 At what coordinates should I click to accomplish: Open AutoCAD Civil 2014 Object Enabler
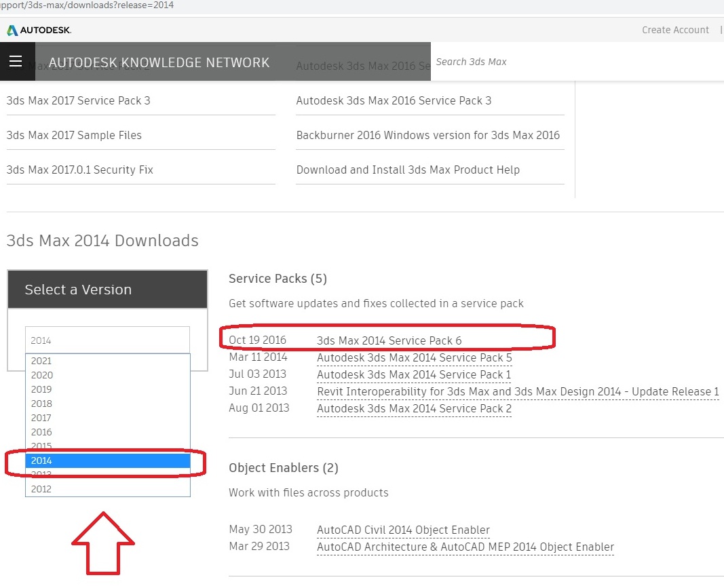pos(404,530)
